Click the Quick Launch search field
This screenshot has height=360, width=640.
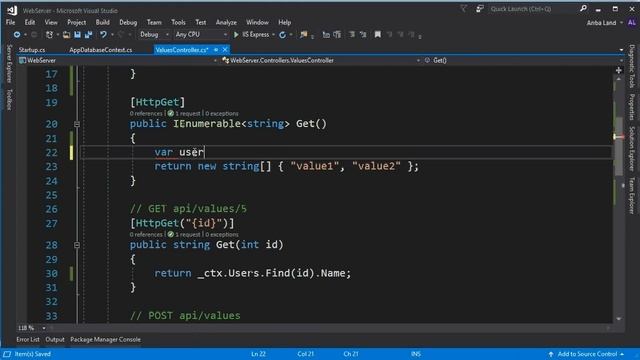pyautogui.click(x=533, y=9)
